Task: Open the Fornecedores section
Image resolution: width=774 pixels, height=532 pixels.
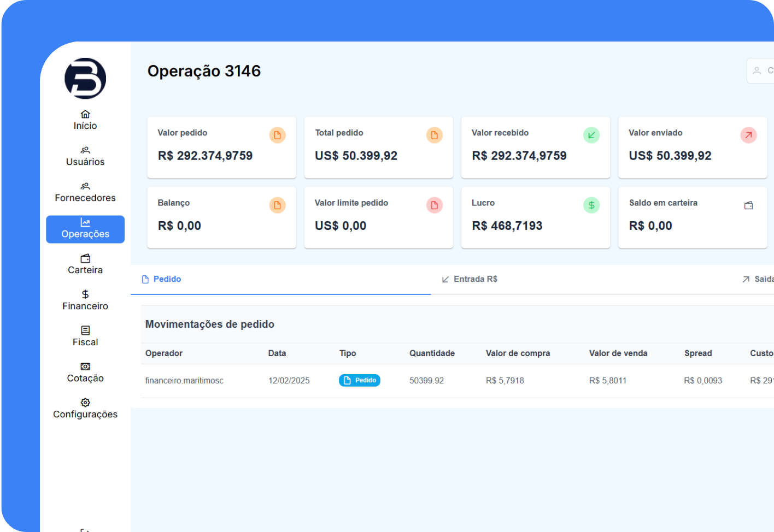Action: [85, 192]
